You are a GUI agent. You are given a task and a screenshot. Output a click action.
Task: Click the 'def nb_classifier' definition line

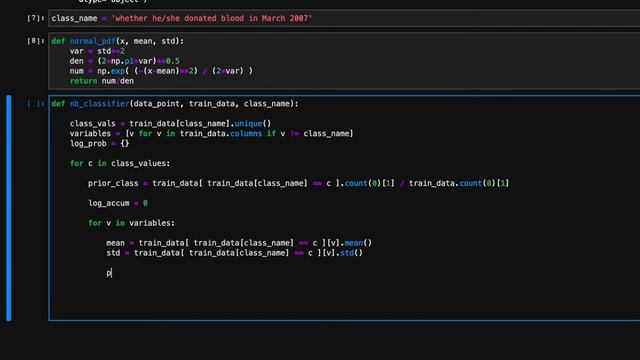pos(175,104)
